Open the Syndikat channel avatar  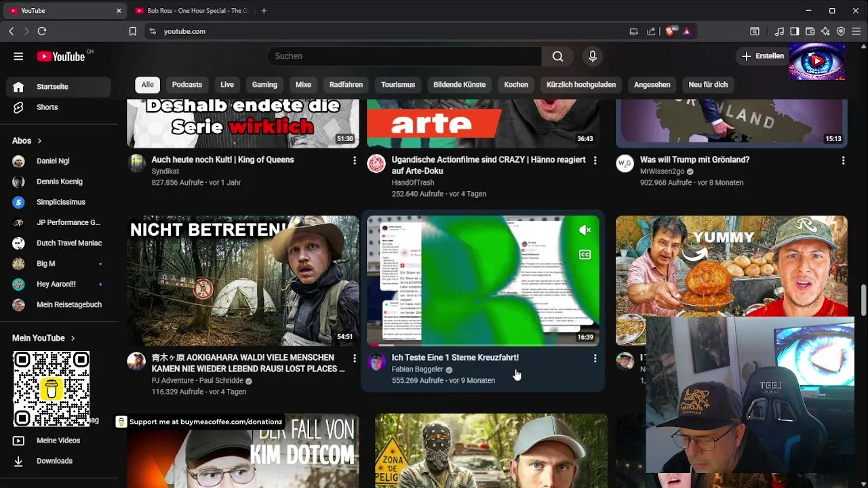tap(137, 163)
